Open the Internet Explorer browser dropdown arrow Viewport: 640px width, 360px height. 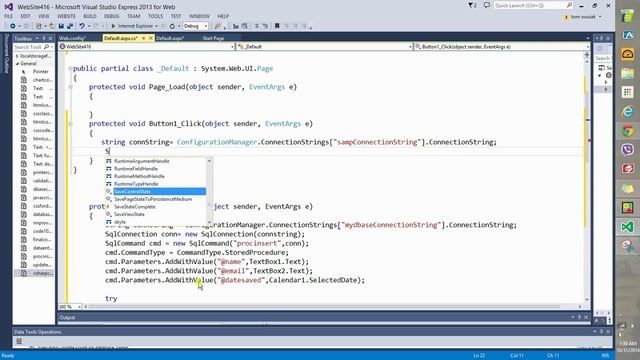pos(156,26)
